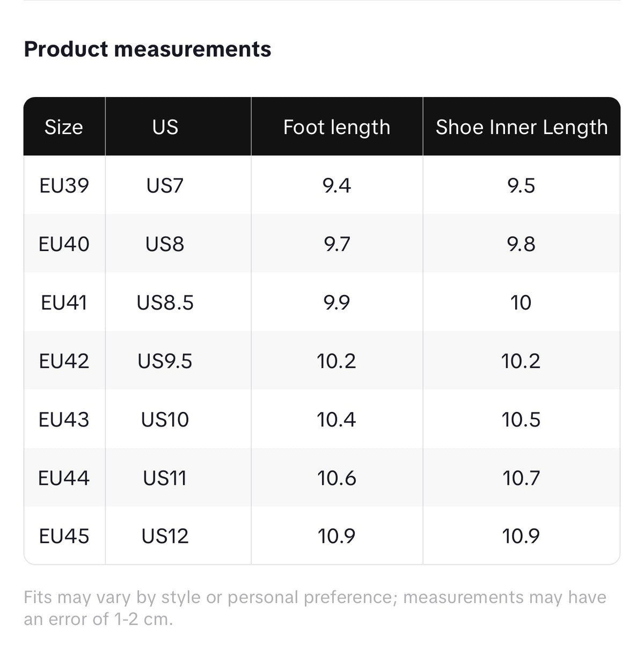Select the Foot length column header
Viewport: 644px width, 664px height.
pos(336,127)
